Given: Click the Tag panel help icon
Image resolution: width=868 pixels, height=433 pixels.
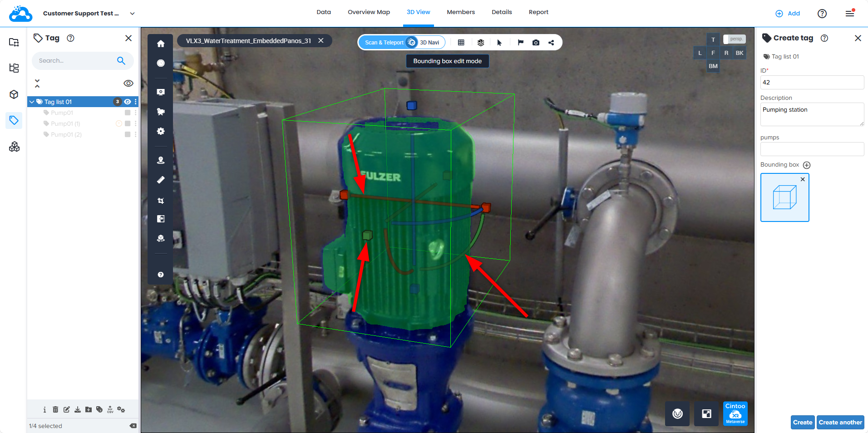Looking at the screenshot, I should [x=70, y=38].
